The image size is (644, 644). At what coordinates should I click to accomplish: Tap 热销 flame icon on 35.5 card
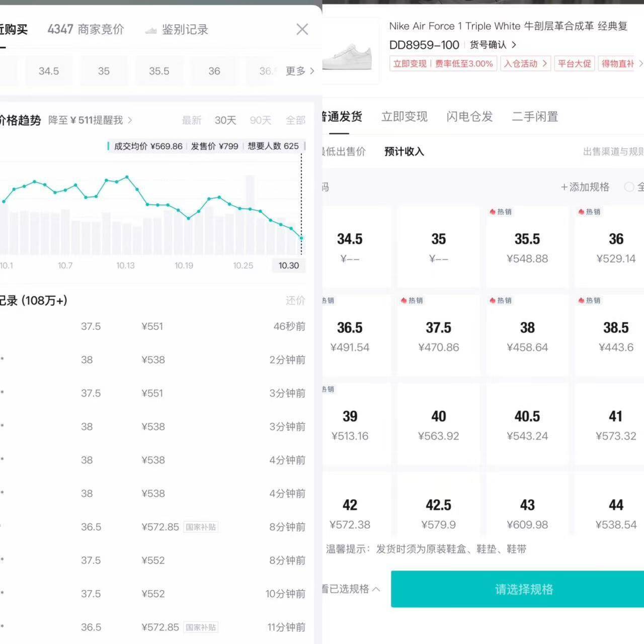tap(493, 212)
